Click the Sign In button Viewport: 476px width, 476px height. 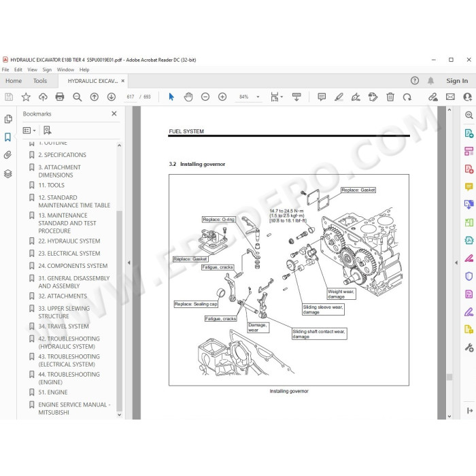point(457,81)
